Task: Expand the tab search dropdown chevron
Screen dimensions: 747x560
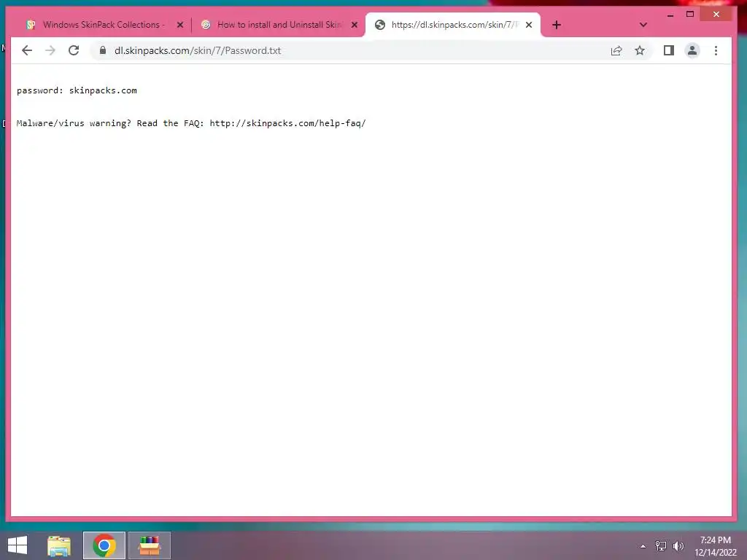Action: 643,25
